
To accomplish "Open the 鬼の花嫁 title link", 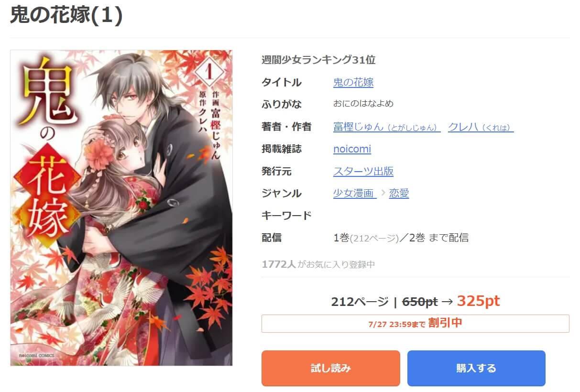I will pyautogui.click(x=353, y=82).
